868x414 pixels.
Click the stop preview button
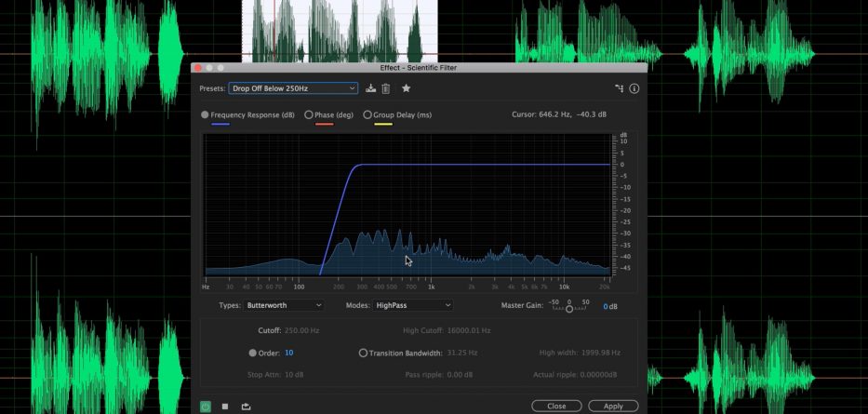pyautogui.click(x=225, y=406)
